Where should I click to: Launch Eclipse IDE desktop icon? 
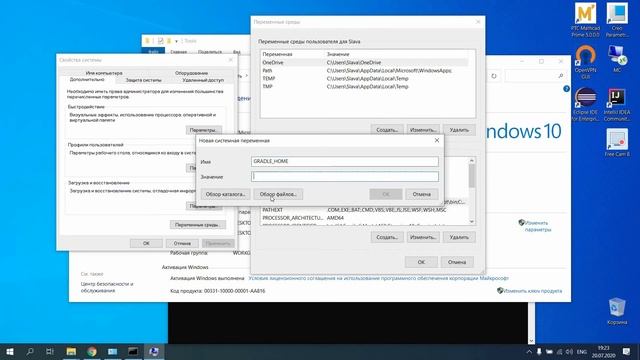click(x=585, y=104)
